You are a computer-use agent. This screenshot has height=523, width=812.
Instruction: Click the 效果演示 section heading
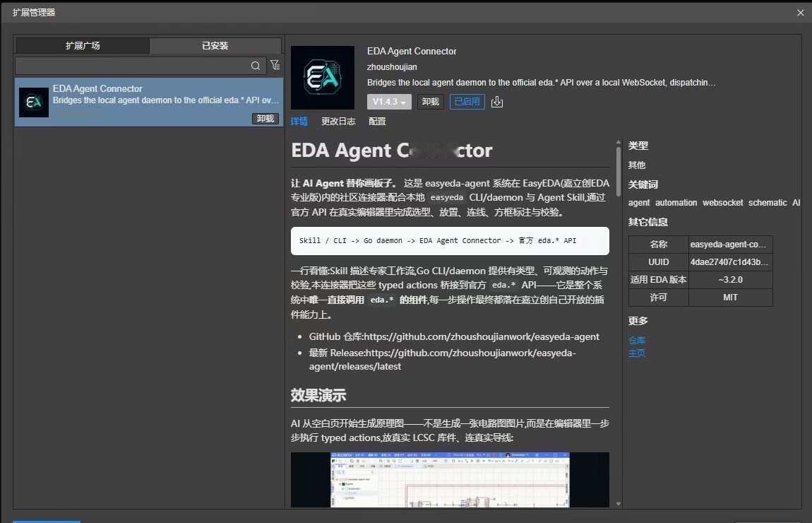318,396
